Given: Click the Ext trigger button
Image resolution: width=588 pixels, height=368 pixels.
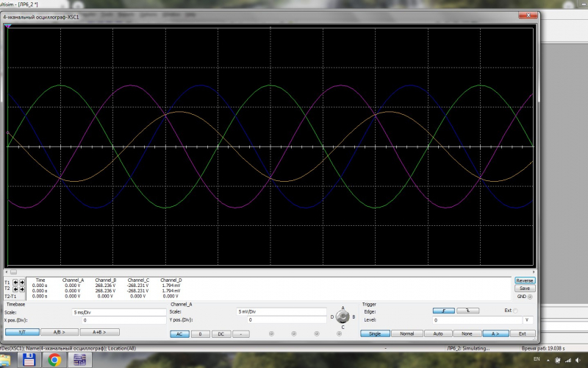Looking at the screenshot, I should click(x=523, y=333).
